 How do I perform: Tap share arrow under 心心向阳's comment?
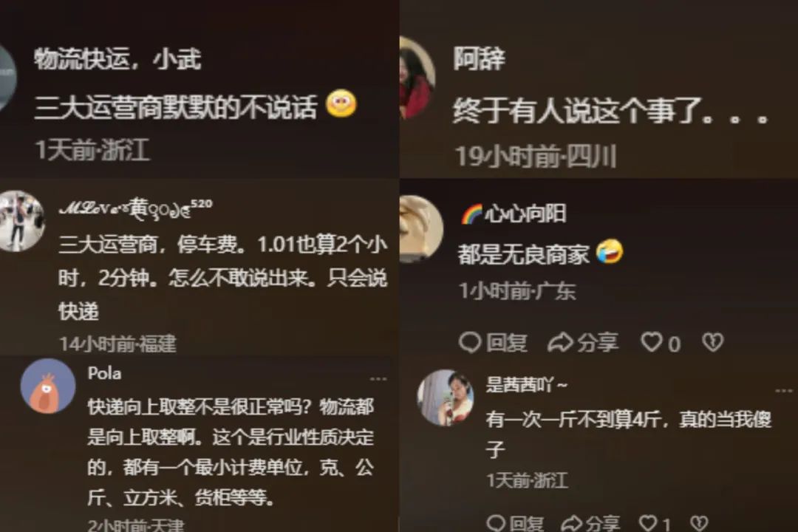tap(560, 342)
